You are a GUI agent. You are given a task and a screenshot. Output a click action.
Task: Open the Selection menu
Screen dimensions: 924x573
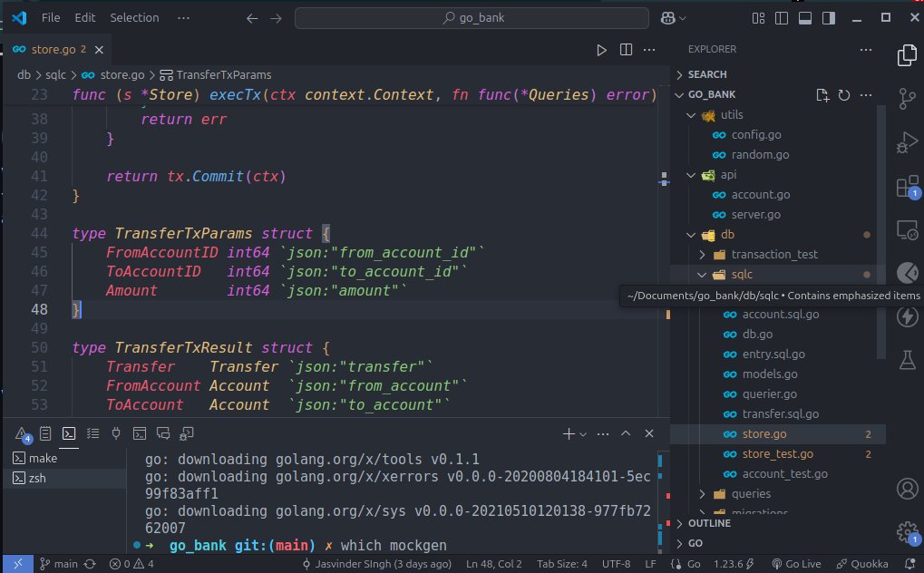point(134,18)
